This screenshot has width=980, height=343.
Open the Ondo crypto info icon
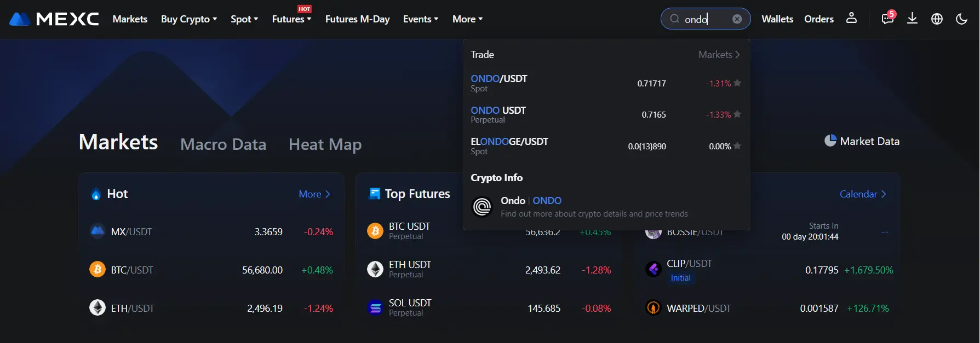pyautogui.click(x=482, y=207)
